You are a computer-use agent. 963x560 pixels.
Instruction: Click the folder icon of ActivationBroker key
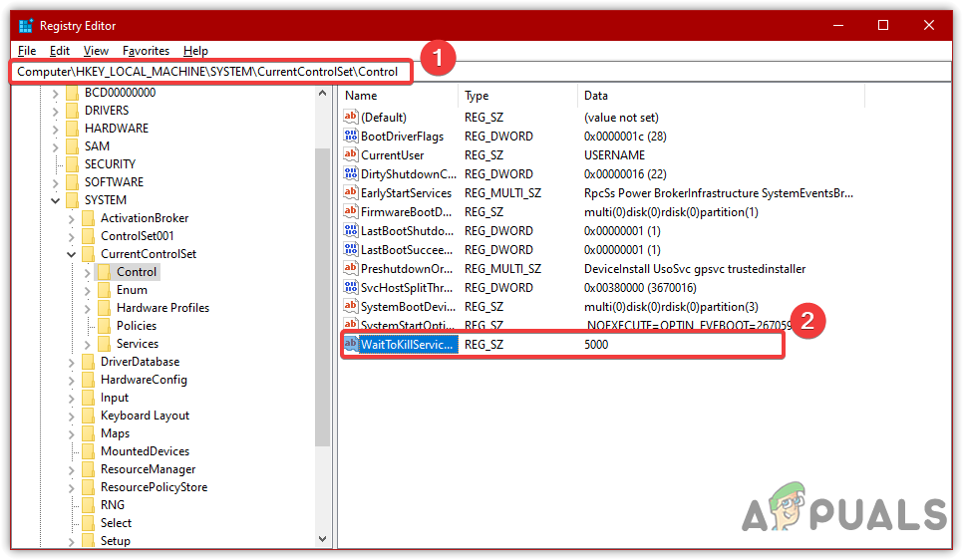(89, 218)
